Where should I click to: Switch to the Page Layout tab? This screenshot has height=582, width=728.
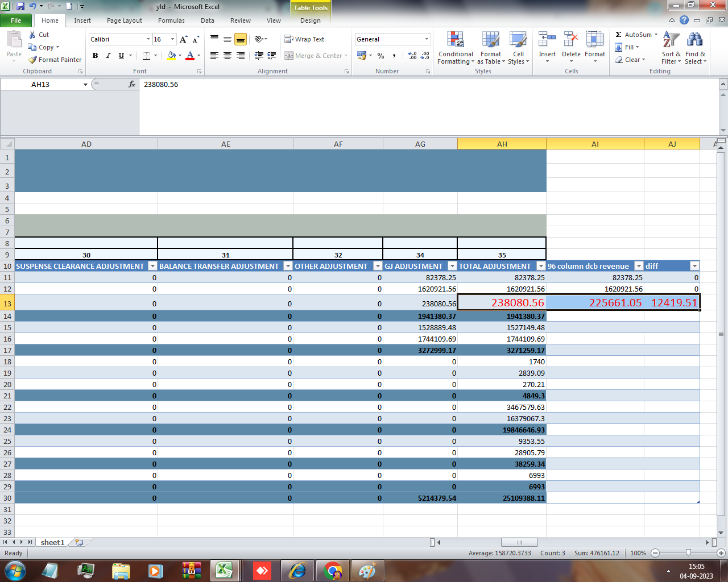125,20
